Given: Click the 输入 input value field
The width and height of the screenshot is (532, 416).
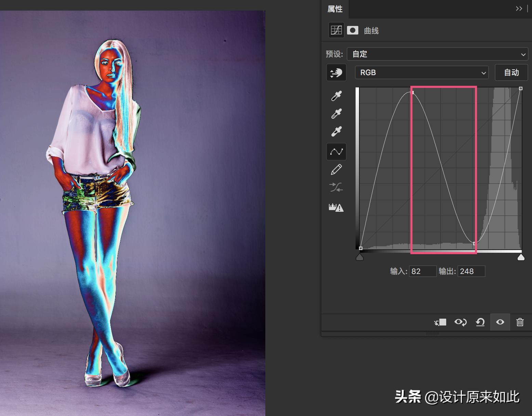Looking at the screenshot, I should pos(423,271).
